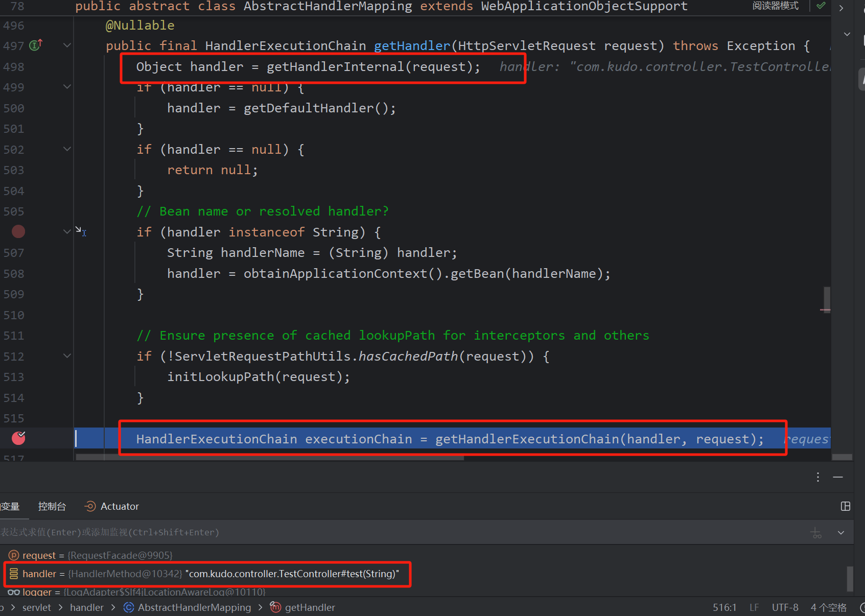
Task: Click the WebApplicationObjectSupport superclass name
Action: pyautogui.click(x=585, y=7)
